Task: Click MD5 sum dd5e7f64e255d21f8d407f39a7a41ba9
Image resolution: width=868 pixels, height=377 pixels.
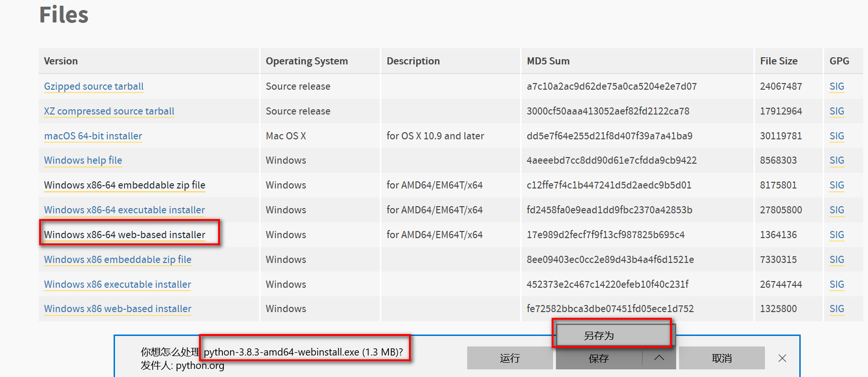Action: click(x=609, y=136)
